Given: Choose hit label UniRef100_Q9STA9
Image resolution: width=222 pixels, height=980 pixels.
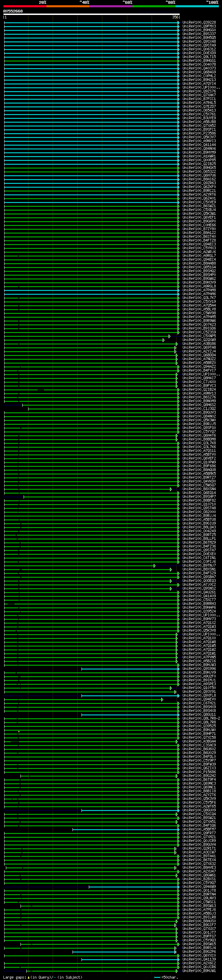Looking at the screenshot, I should pyautogui.click(x=199, y=45).
